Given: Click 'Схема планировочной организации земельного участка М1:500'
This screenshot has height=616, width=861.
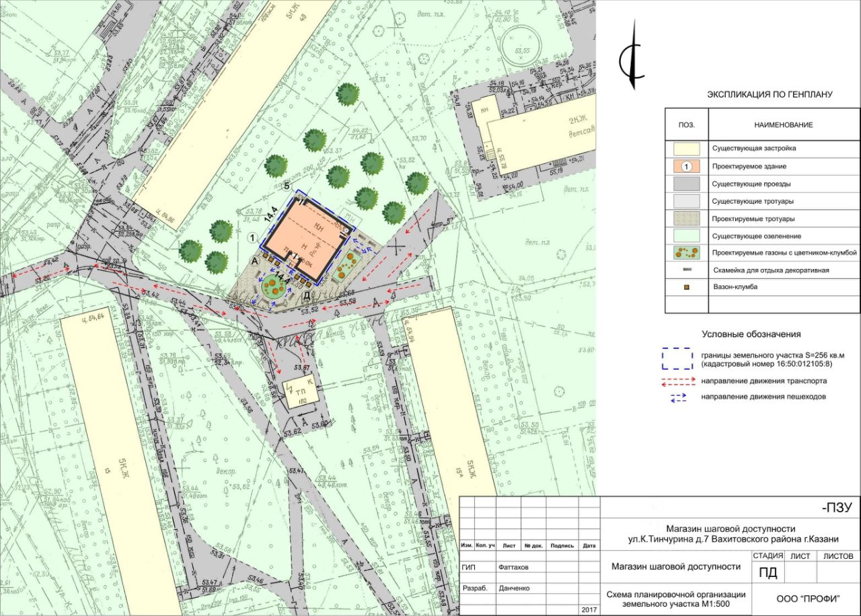Looking at the screenshot, I should [x=675, y=599].
